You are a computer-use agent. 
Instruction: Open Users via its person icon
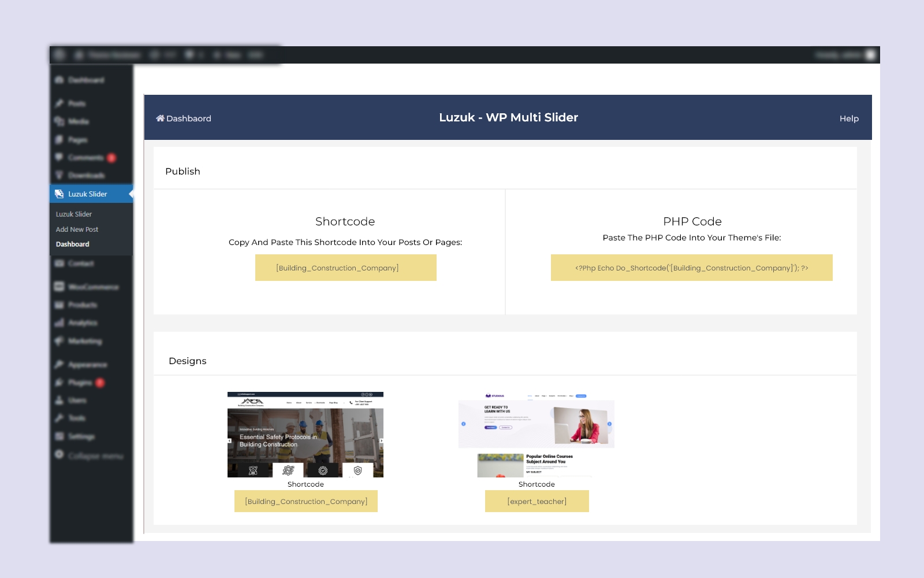(59, 400)
